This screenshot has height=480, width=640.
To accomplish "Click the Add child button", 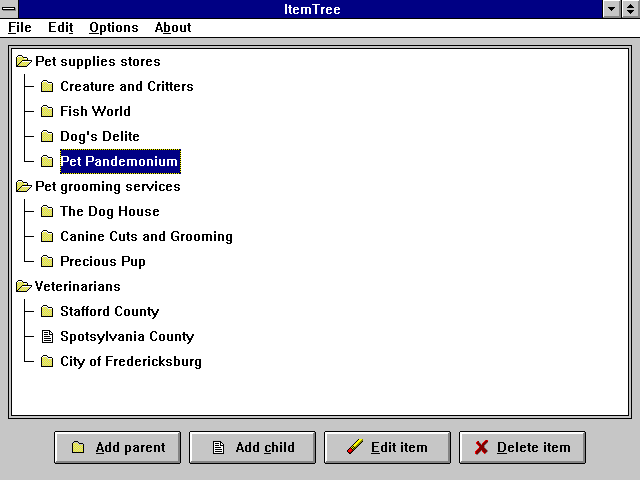I will click(252, 447).
